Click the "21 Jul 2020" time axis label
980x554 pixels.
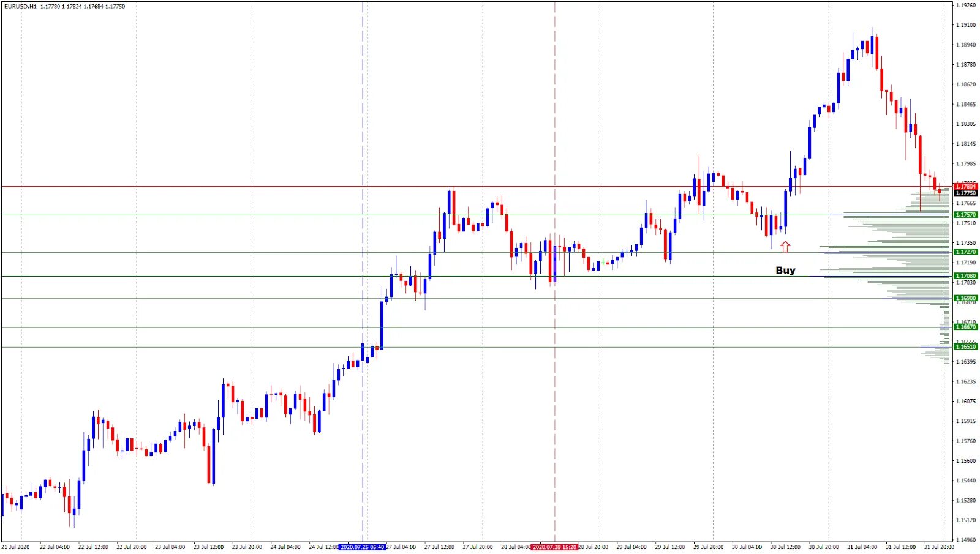(x=15, y=547)
